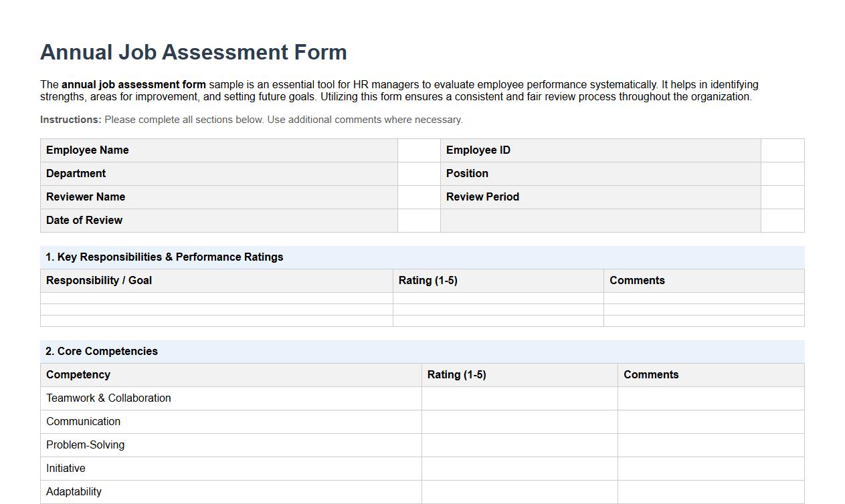This screenshot has width=845, height=504.
Task: Select the Initiative competency row
Action: tap(66, 468)
